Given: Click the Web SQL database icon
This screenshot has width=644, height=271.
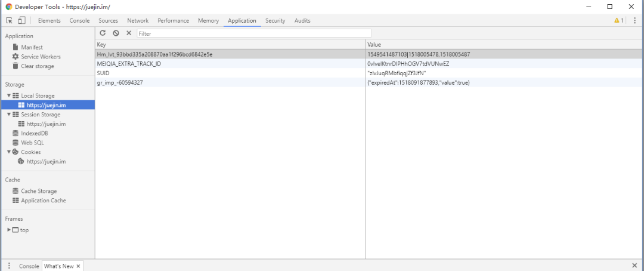Looking at the screenshot, I should point(16,143).
